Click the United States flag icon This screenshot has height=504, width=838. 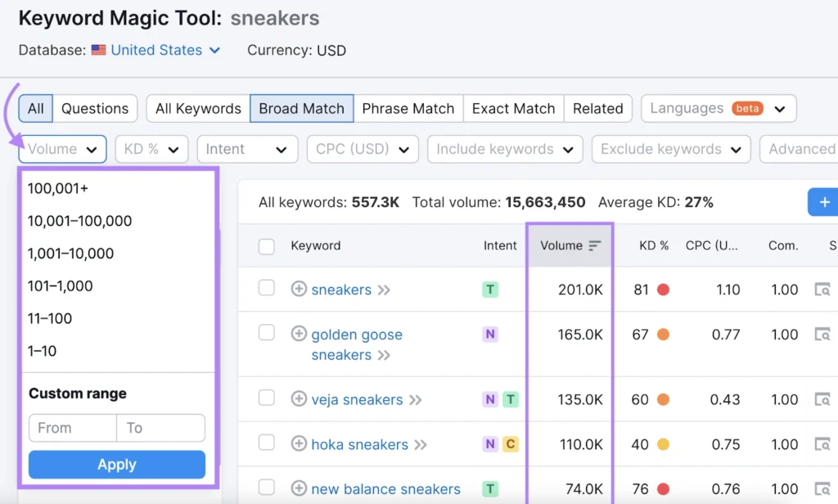[98, 50]
